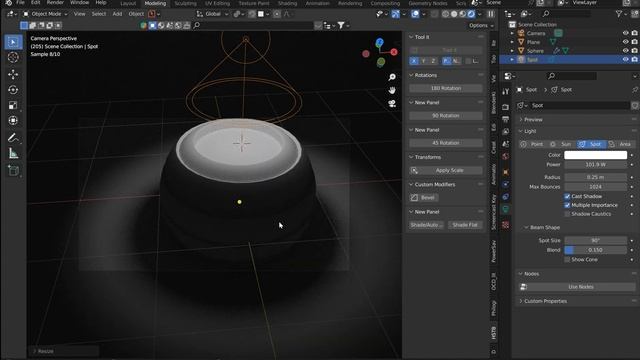This screenshot has height=360, width=640.
Task: Click the Bevel modifier icon
Action: point(414,198)
